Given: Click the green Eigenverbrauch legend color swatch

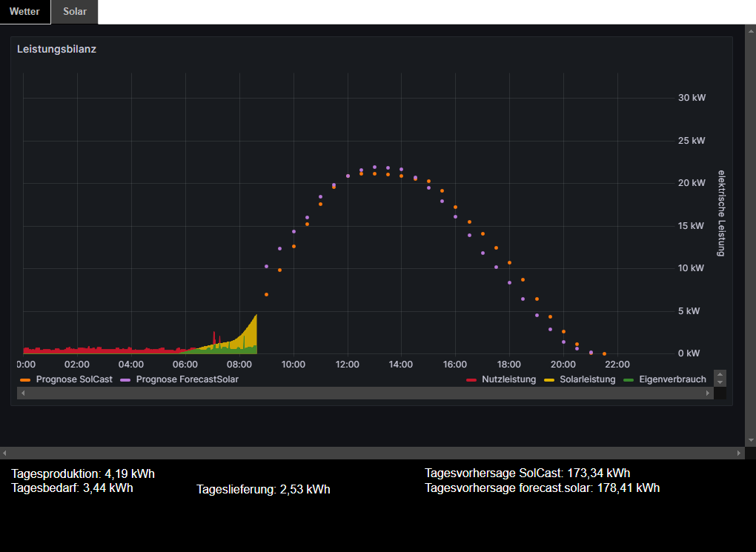Looking at the screenshot, I should pyautogui.click(x=629, y=380).
